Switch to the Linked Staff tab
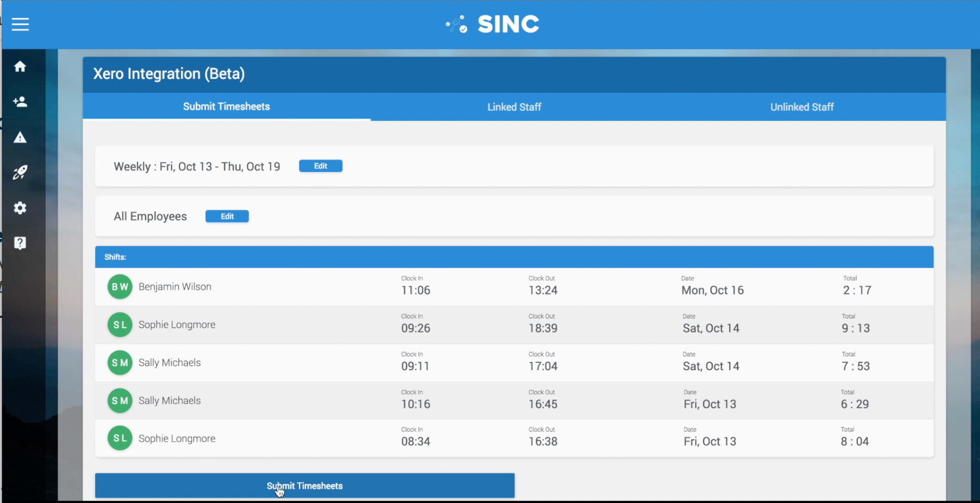980x503 pixels. [x=514, y=107]
